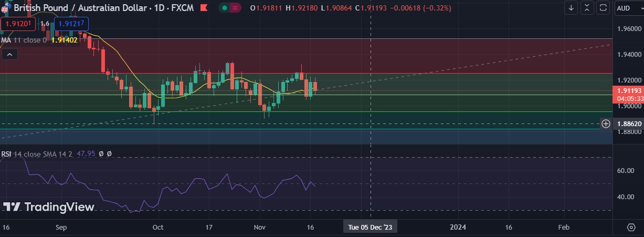
Task: Click the 1.94000 price scale label
Action: [628, 55]
